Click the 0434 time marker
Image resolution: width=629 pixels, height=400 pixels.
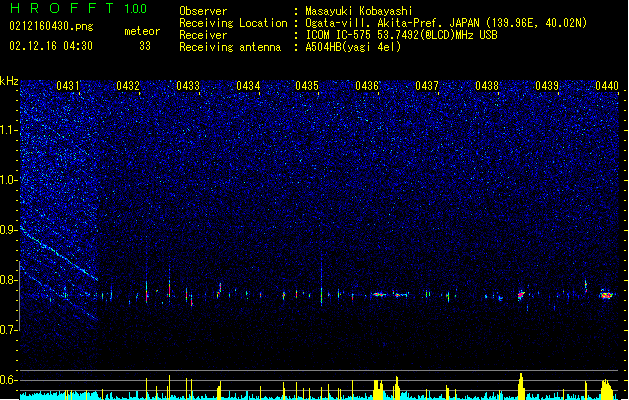pyautogui.click(x=248, y=86)
